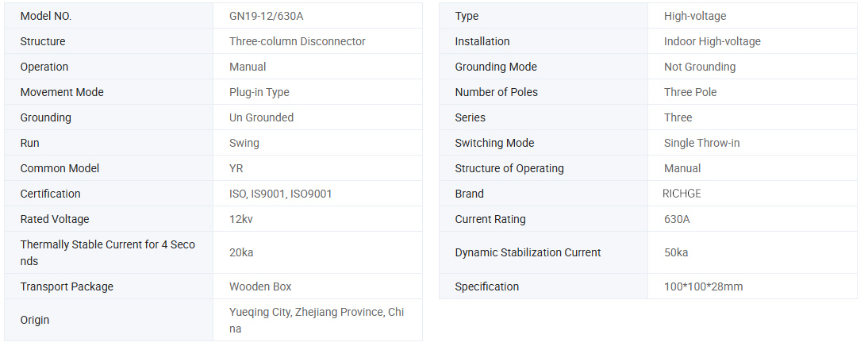Select the Single Throw-in switching mode value
868x346 pixels.
coord(702,143)
